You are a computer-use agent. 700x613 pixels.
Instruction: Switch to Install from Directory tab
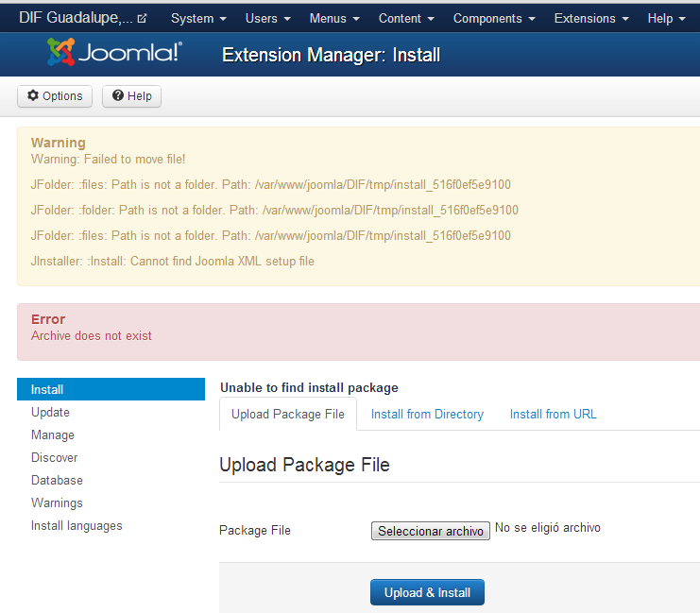[x=427, y=414]
